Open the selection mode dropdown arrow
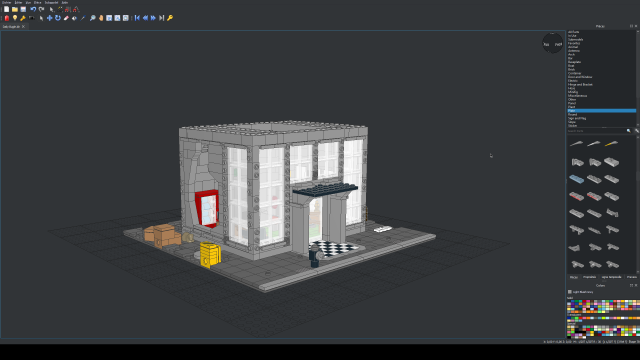Screen dimensions: 640x360 55,10
